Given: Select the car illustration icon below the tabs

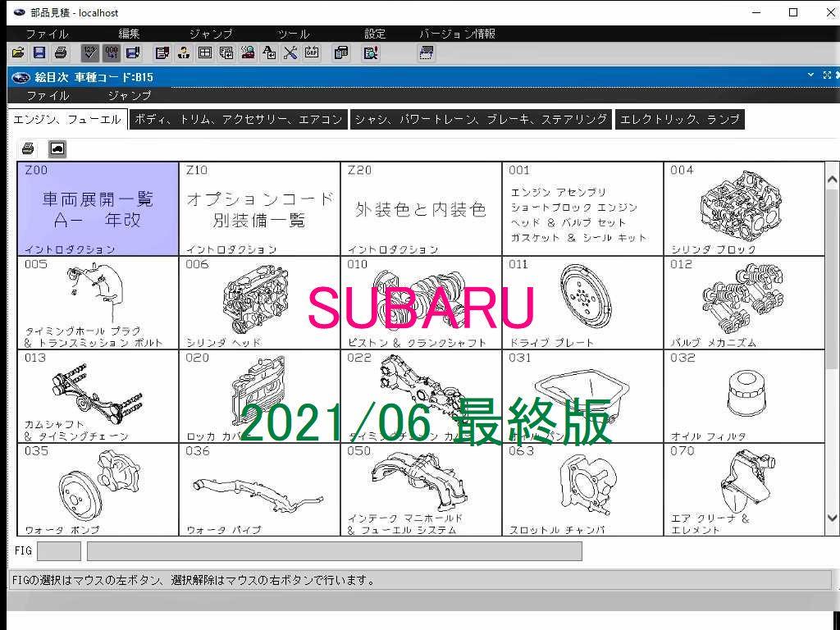Looking at the screenshot, I should coord(56,148).
